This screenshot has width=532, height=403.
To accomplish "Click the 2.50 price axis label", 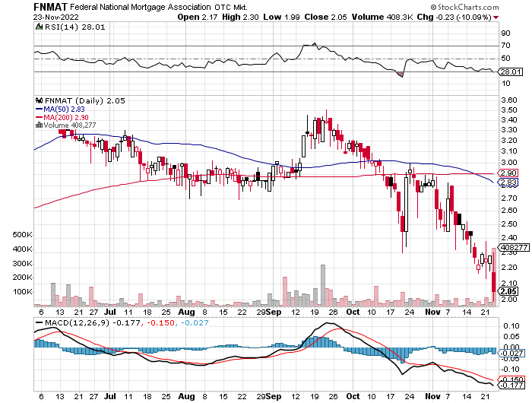I will pos(509,224).
